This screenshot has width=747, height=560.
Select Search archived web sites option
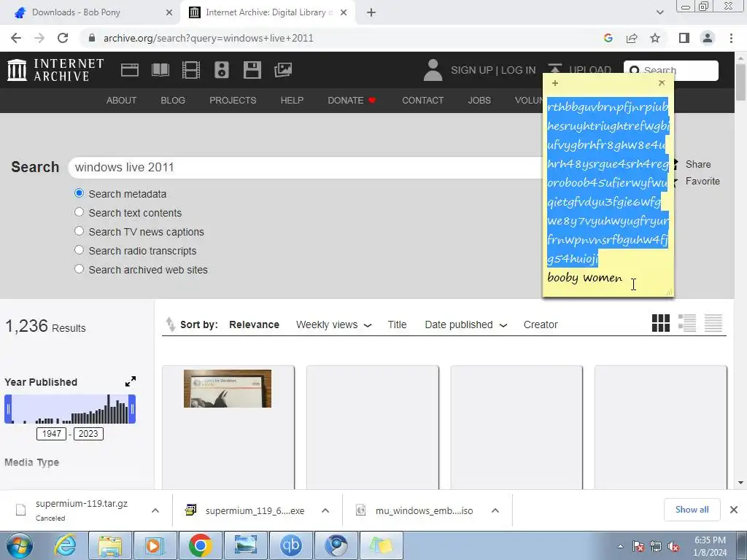[x=79, y=269]
